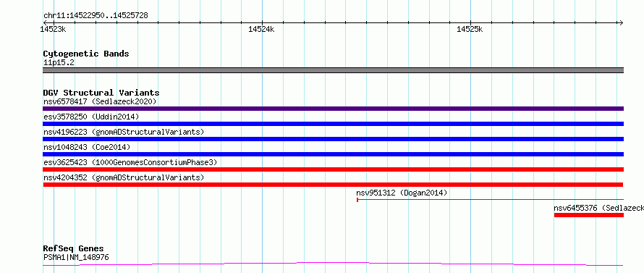Open esv3625423 (1000GenomesConsortiumPhase3) label
The width and height of the screenshot is (644, 273).
[x=130, y=162]
